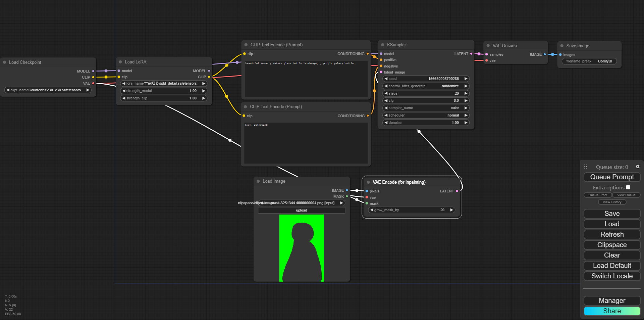The height and width of the screenshot is (320, 644).
Task: Decrease cfg with the left arrow
Action: point(386,100)
